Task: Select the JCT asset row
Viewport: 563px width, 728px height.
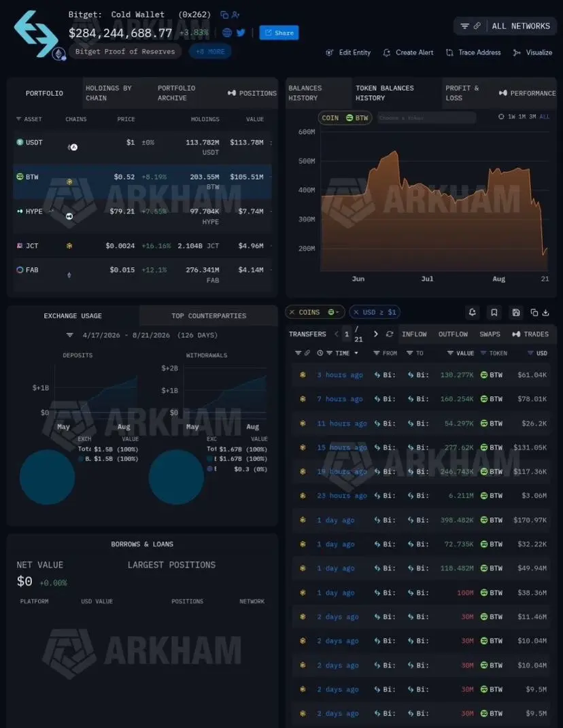Action: click(143, 245)
